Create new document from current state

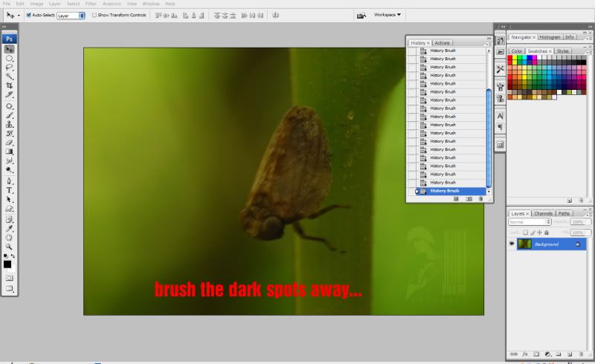click(456, 199)
